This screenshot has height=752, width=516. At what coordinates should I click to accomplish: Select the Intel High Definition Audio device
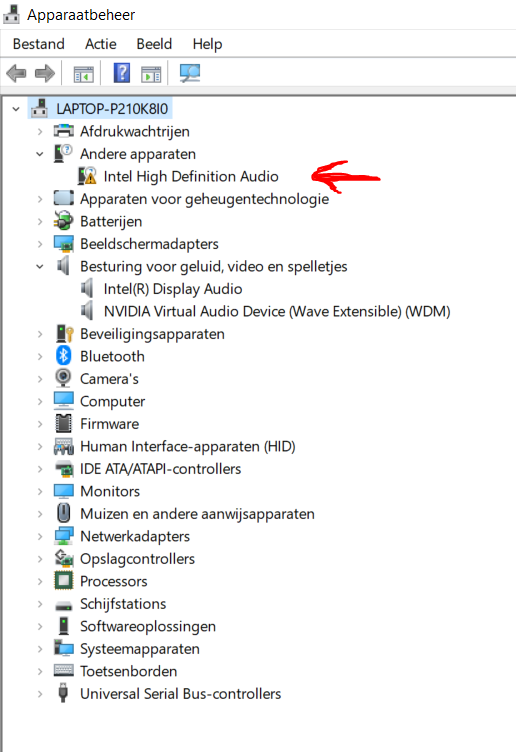tap(191, 176)
